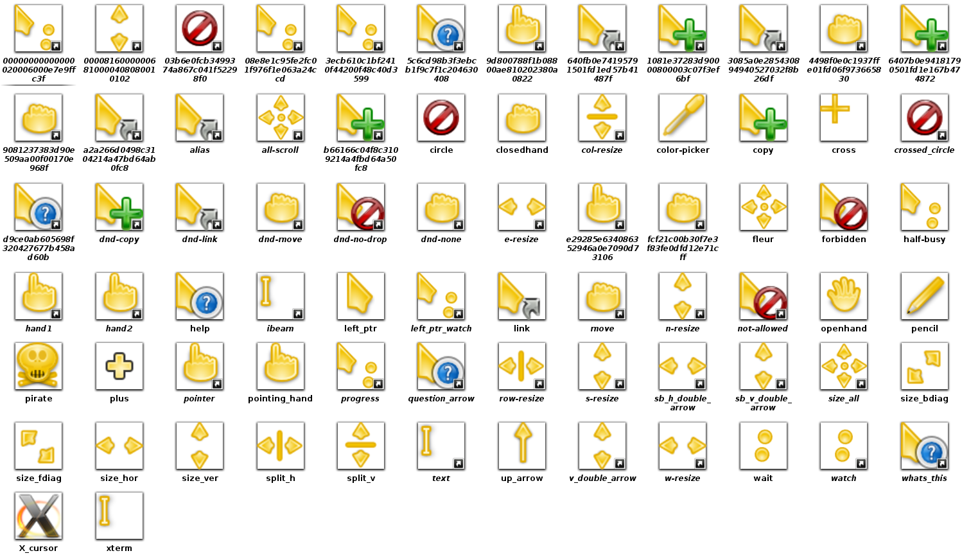Click the wait cursor icon

764,446
